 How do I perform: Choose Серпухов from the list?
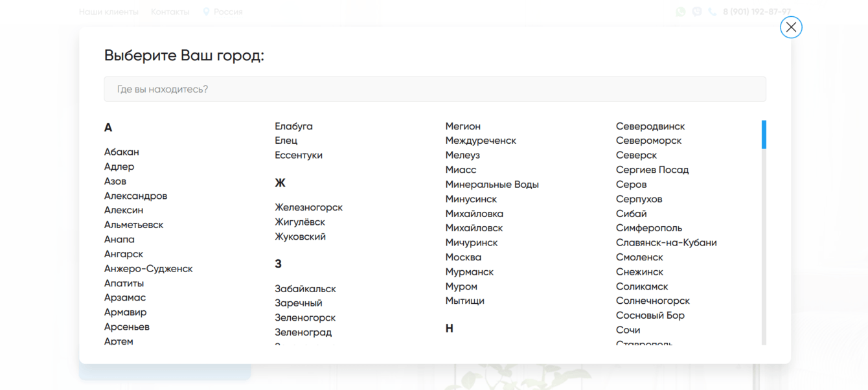[639, 199]
